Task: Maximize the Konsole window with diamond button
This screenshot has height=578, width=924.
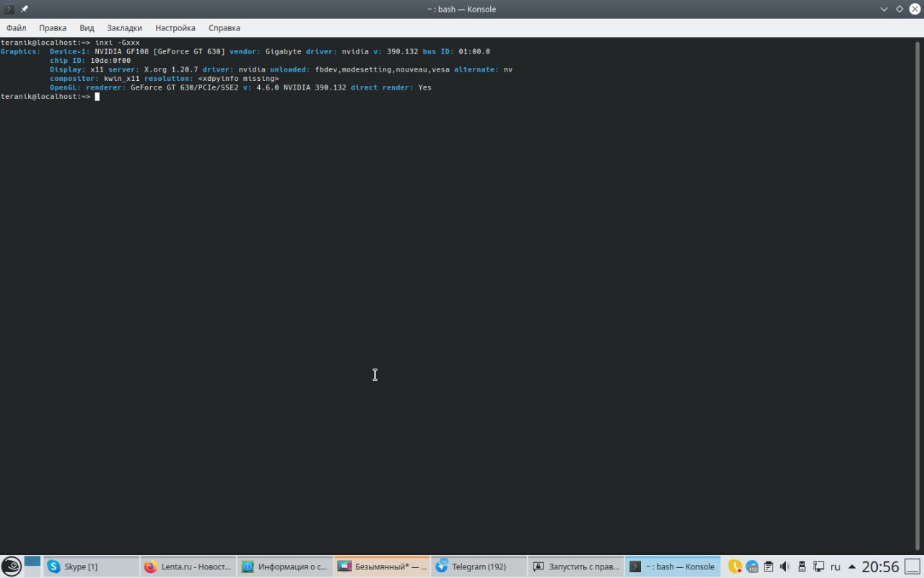Action: click(899, 9)
